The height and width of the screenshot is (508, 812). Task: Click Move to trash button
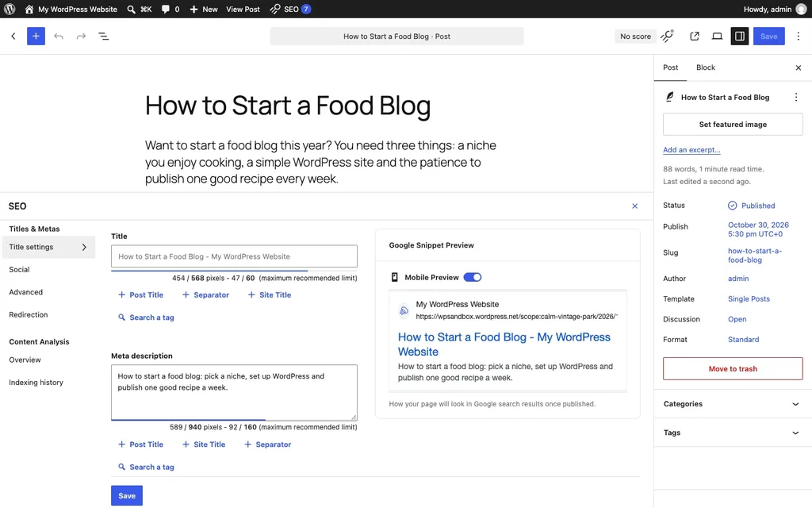[733, 368]
